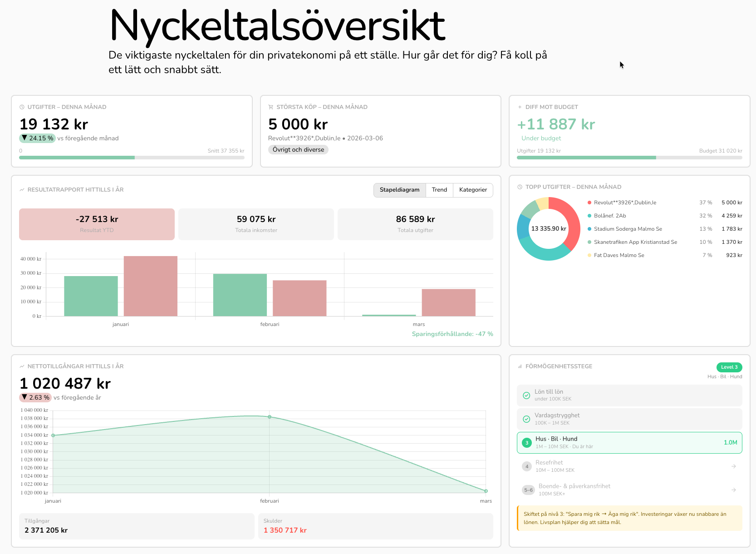Open the Hus · Bil · Hund level row
The image size is (756, 554).
[x=629, y=443]
